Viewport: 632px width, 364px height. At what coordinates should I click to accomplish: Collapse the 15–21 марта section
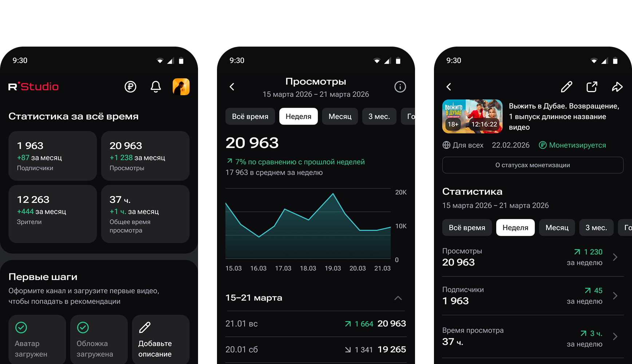pyautogui.click(x=398, y=298)
